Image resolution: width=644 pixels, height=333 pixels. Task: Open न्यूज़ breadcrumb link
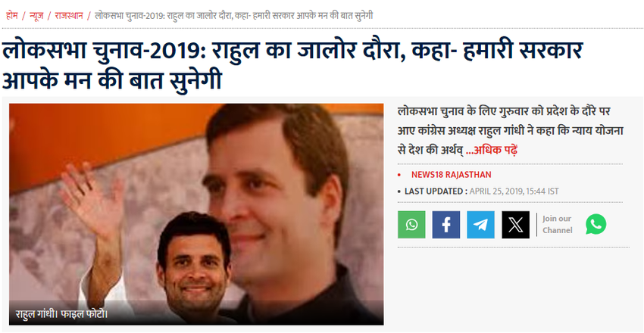(x=36, y=16)
